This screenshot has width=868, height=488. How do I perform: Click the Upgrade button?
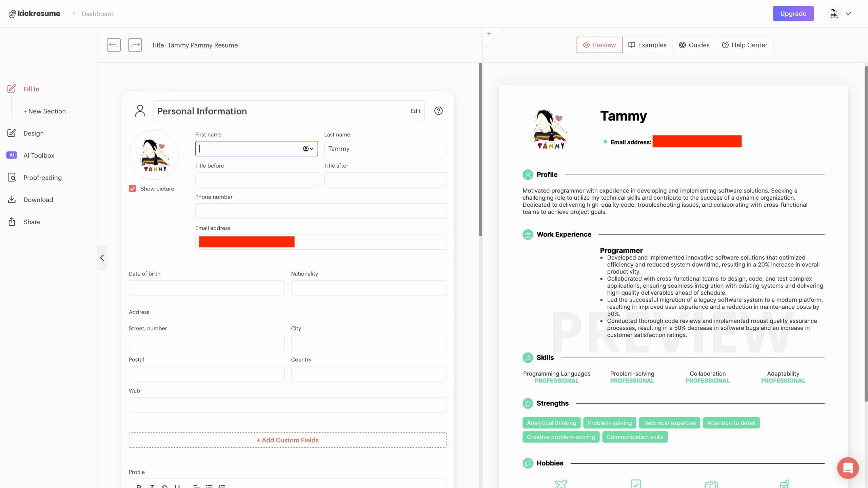pos(793,14)
